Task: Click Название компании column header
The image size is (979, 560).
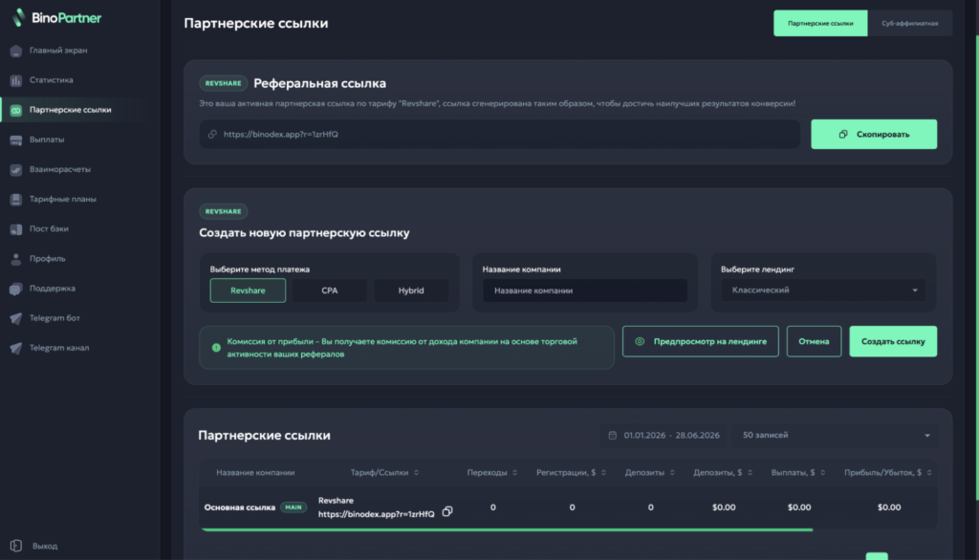Action: coord(255,473)
